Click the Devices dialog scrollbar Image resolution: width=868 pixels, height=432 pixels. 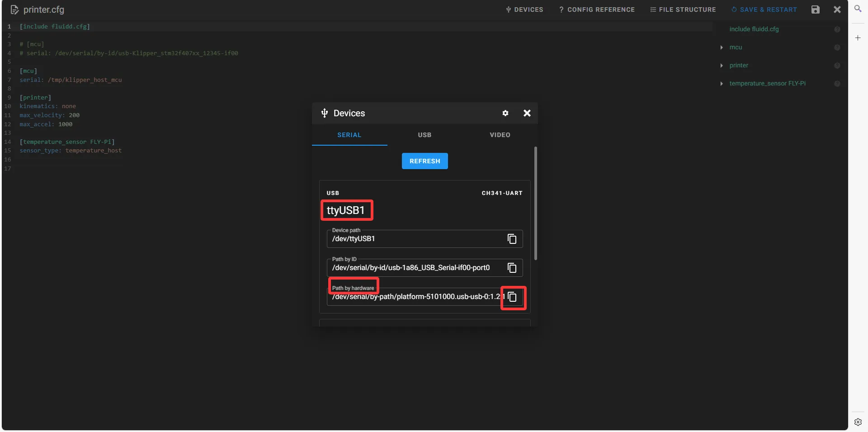536,204
